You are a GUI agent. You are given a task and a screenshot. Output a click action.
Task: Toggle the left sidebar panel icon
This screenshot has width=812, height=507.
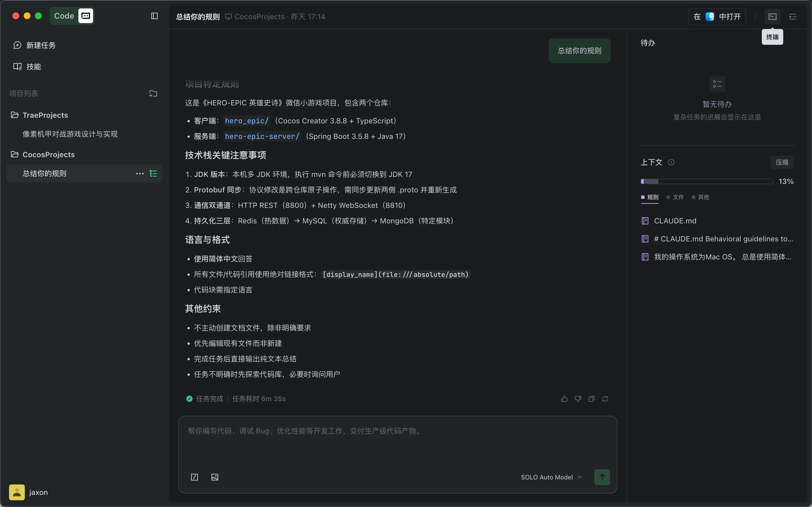pyautogui.click(x=154, y=16)
